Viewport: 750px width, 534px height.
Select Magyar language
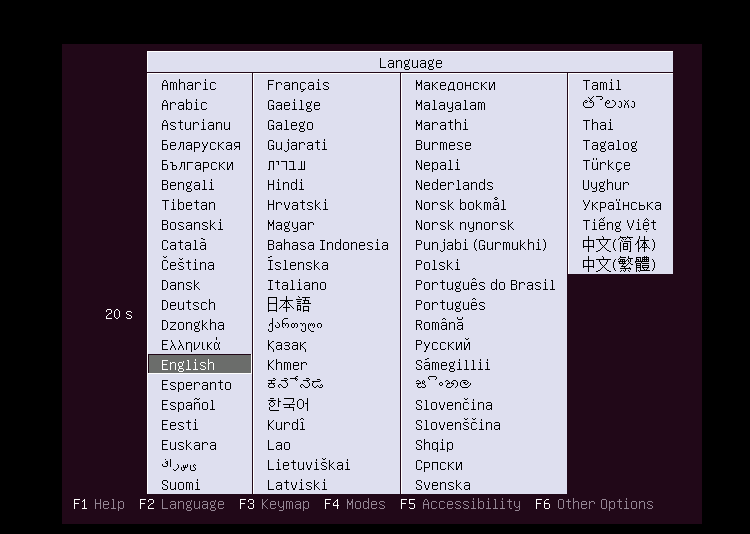pos(291,225)
